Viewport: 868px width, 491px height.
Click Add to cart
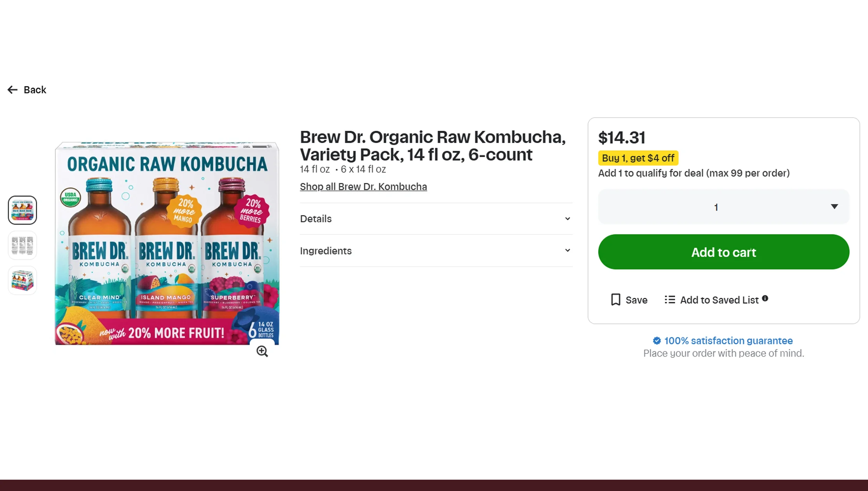(723, 252)
